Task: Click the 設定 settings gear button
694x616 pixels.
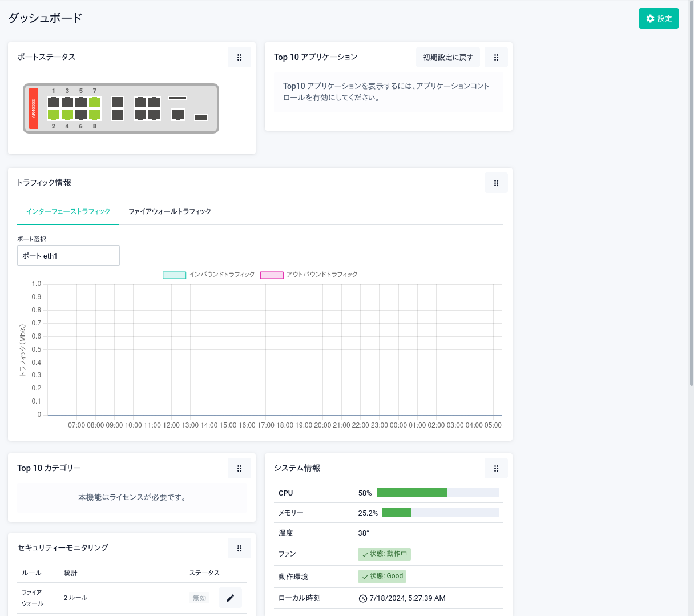Action: pyautogui.click(x=659, y=18)
